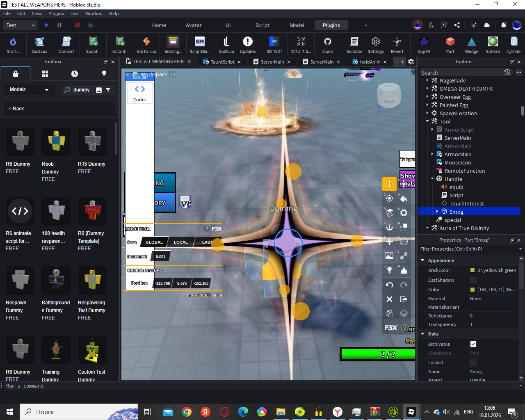Open the File menu

click(7, 14)
